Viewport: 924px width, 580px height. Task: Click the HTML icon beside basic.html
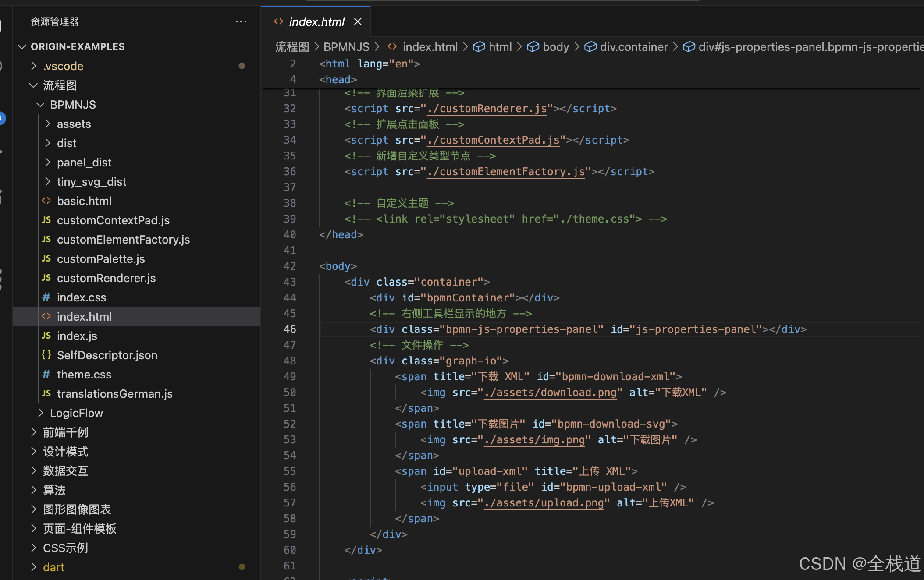[46, 201]
